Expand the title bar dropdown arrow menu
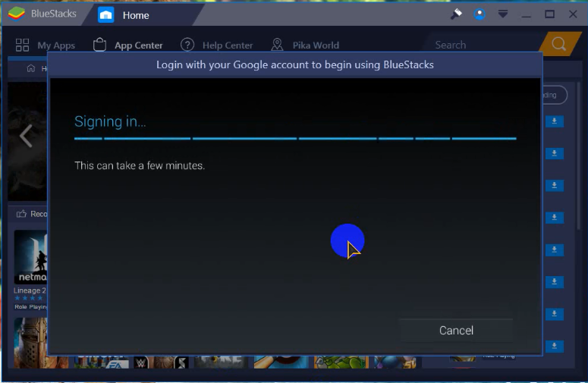Screen dimensions: 588x383 (503, 14)
